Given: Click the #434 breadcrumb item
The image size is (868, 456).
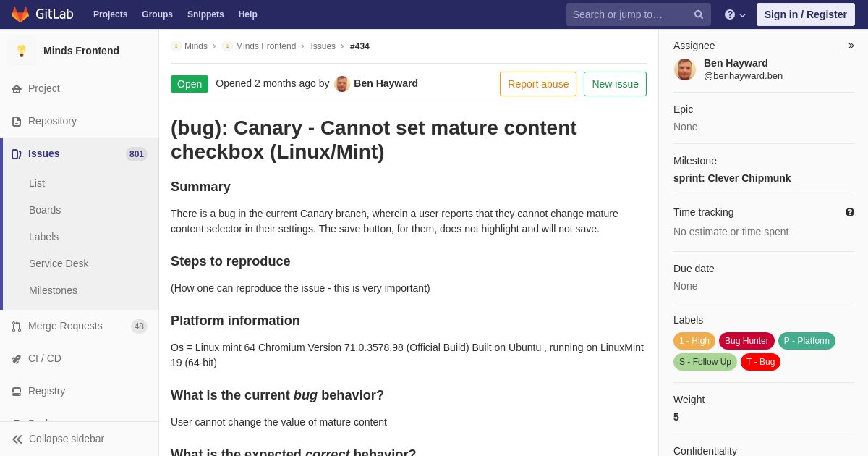Looking at the screenshot, I should tap(359, 46).
